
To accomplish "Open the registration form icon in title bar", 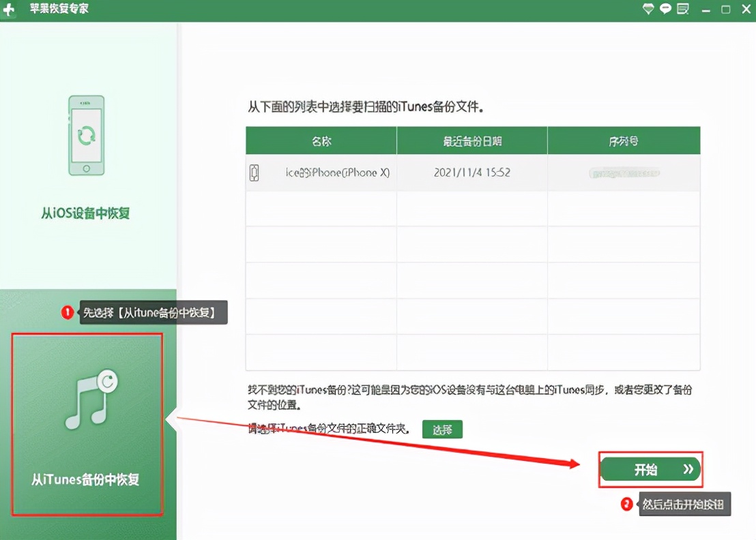I will click(682, 10).
